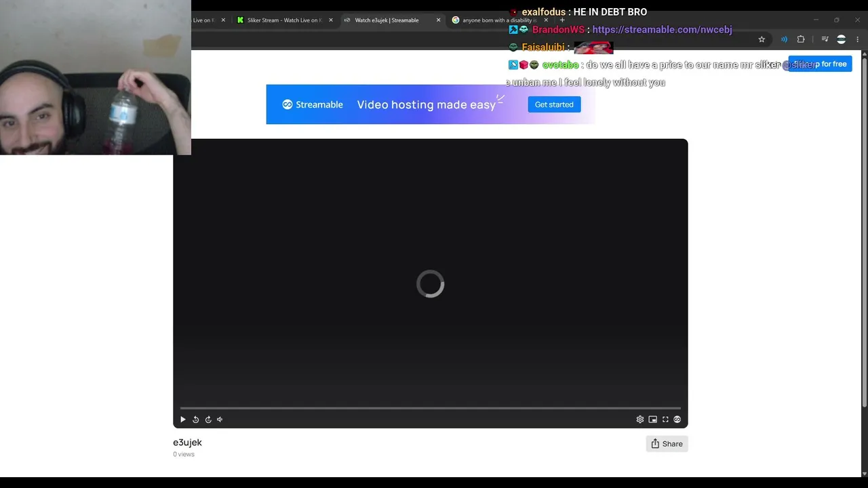
Task: Open the video player settings gear
Action: [x=639, y=420]
